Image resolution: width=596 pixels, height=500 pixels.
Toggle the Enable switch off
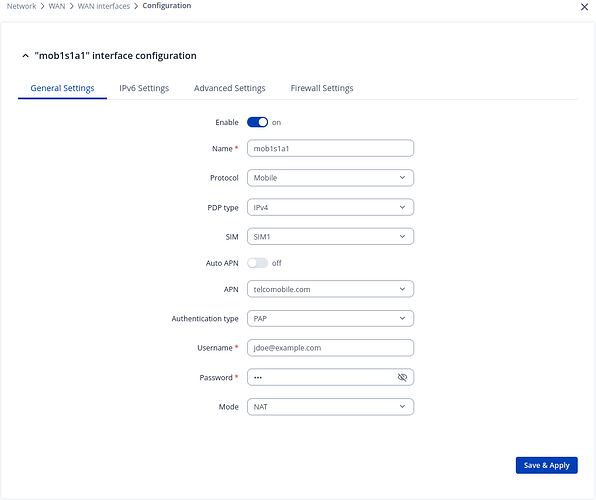click(x=257, y=122)
